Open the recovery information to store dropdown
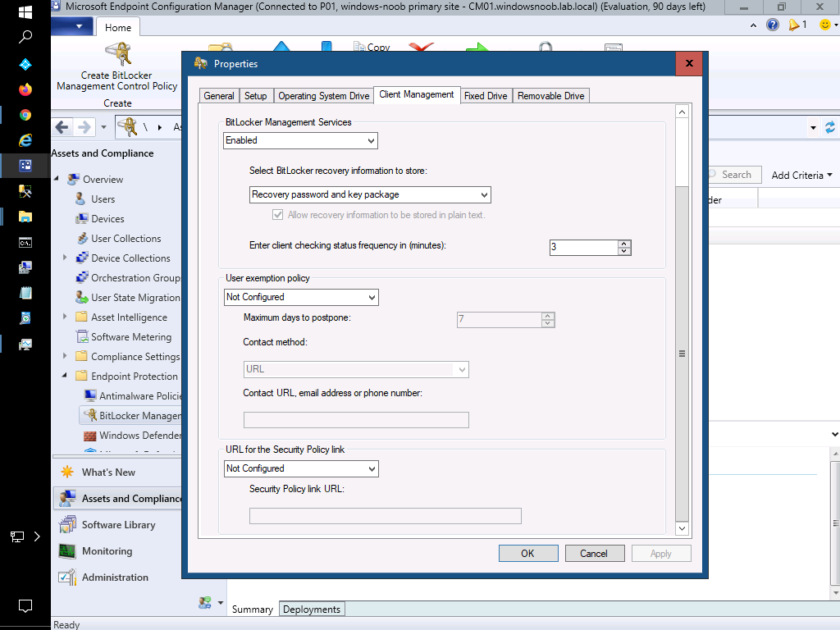840x630 pixels. pos(370,194)
